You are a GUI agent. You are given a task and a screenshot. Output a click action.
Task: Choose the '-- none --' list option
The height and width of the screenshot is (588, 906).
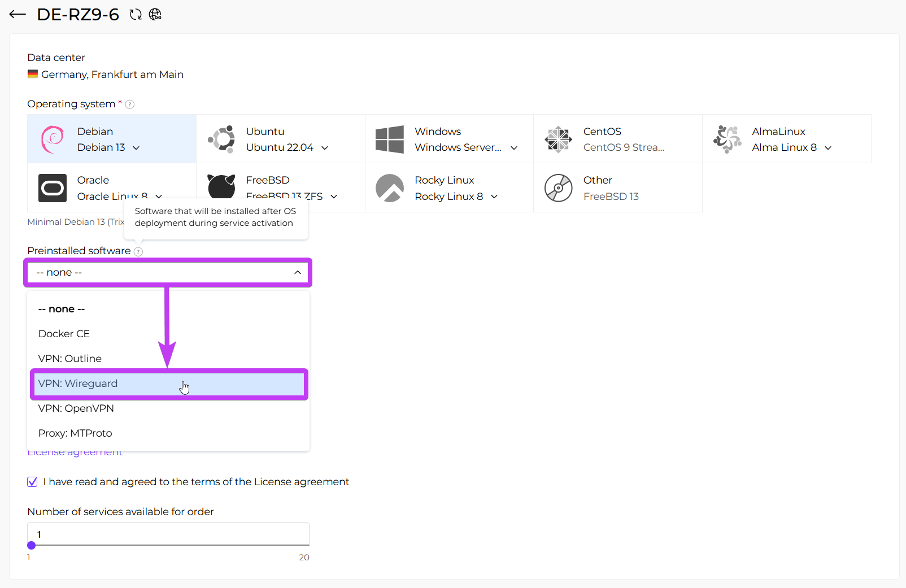point(168,309)
